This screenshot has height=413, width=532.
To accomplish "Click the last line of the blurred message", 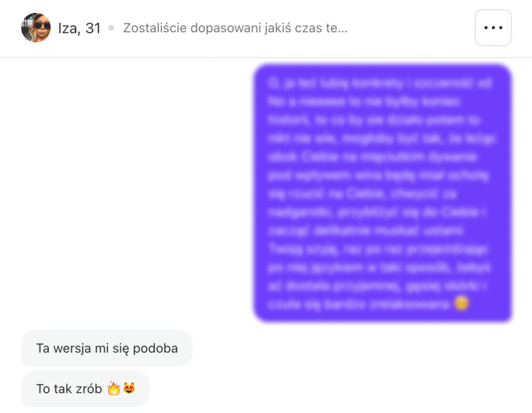I will tap(368, 304).
